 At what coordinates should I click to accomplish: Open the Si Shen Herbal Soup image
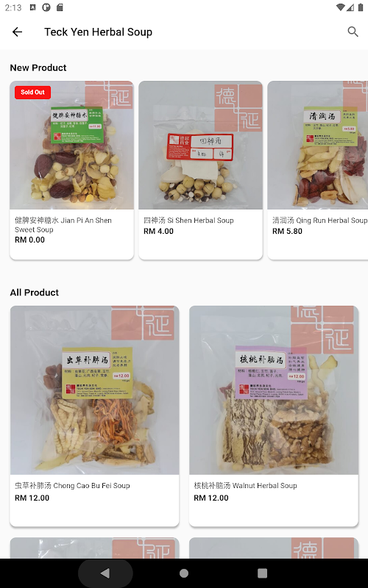tap(200, 145)
